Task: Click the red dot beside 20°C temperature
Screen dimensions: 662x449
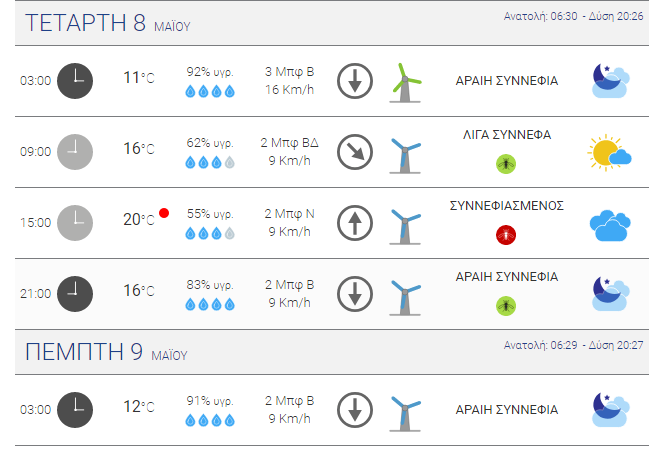Action: click(164, 213)
